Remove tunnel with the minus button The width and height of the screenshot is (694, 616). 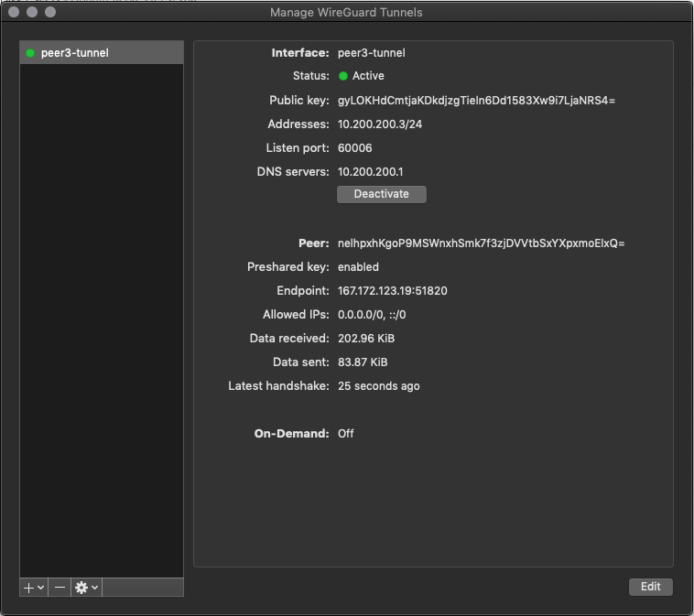click(60, 588)
